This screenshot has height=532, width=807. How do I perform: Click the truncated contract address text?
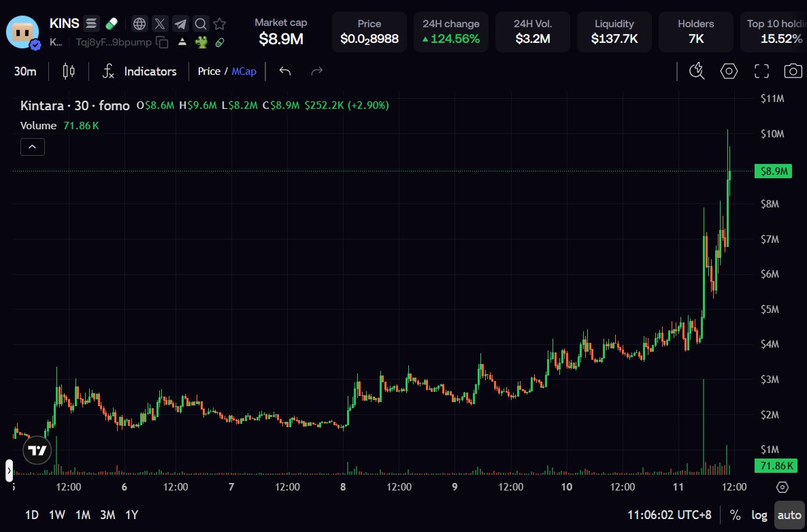click(x=114, y=42)
